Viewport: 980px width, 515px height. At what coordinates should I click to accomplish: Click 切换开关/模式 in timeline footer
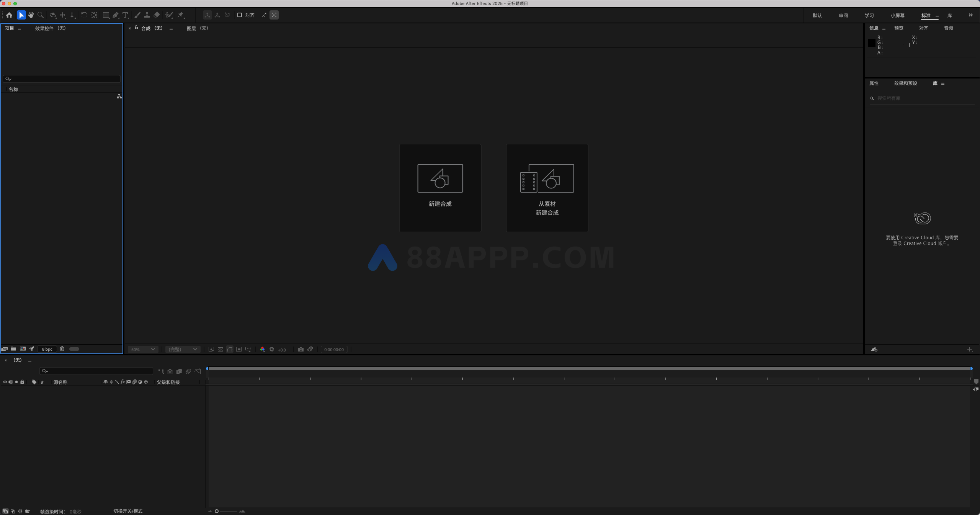[128, 511]
